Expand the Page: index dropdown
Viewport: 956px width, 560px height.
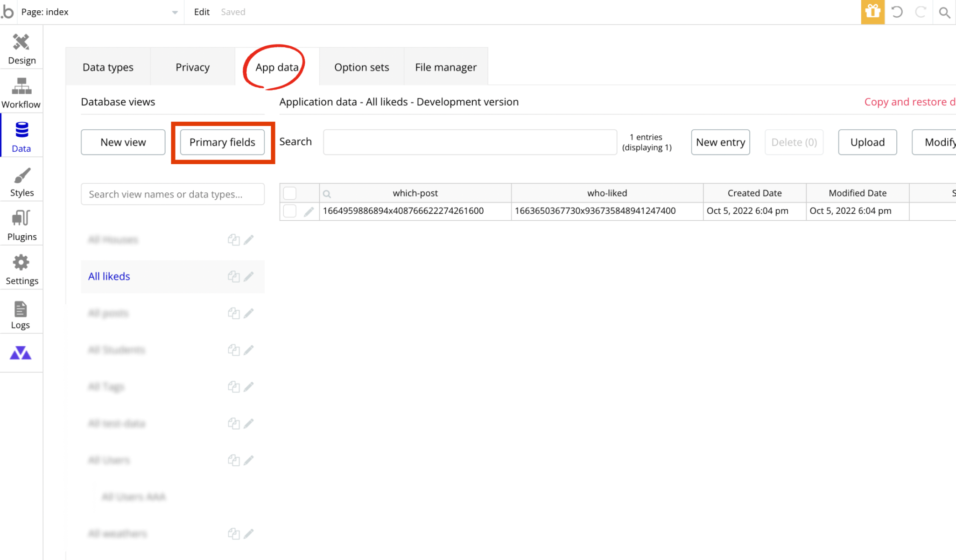pos(175,13)
